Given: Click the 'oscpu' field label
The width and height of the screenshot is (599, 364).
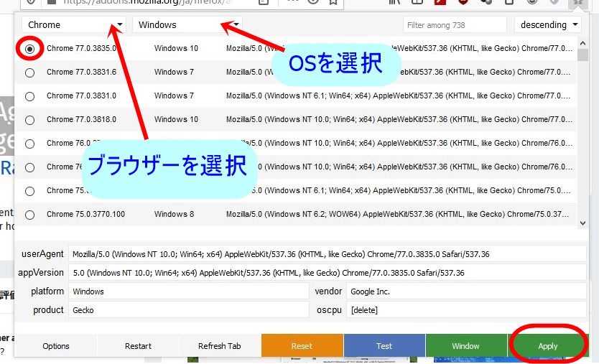Looking at the screenshot, I should pyautogui.click(x=329, y=310).
